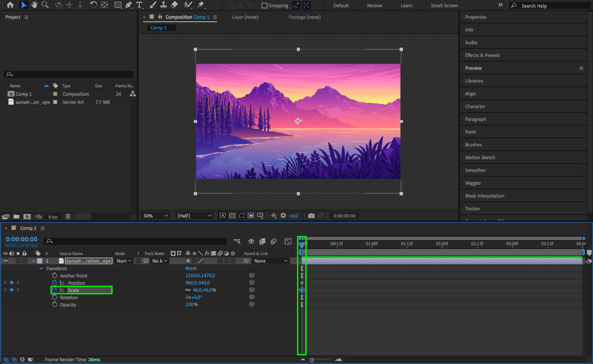Image resolution: width=593 pixels, height=364 pixels.
Task: Take snapshot with camera icon
Action: tap(311, 215)
